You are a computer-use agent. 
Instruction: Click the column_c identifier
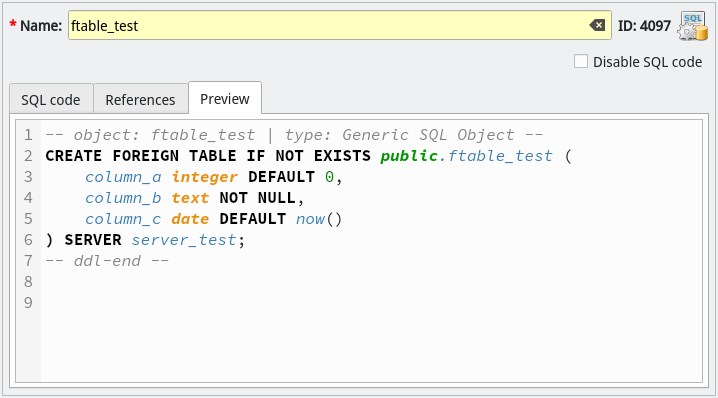click(x=123, y=219)
